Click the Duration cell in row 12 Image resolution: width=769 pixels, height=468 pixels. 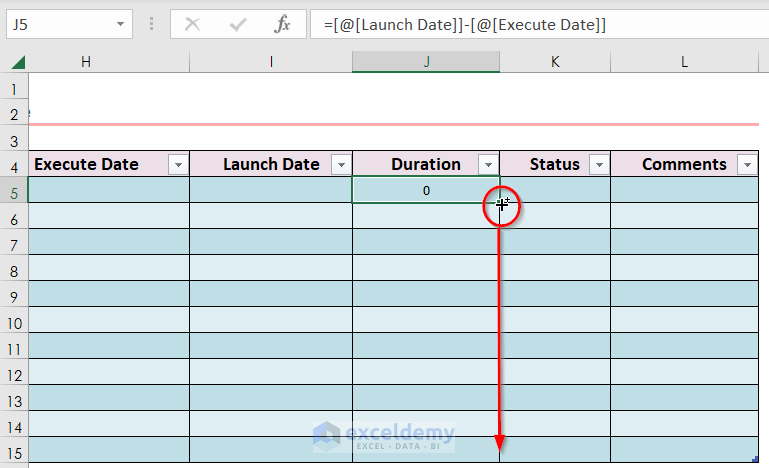pyautogui.click(x=426, y=372)
